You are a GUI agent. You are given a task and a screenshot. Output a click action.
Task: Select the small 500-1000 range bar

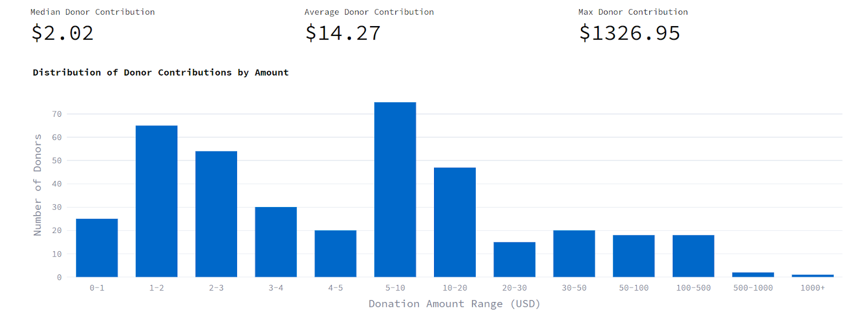point(753,275)
